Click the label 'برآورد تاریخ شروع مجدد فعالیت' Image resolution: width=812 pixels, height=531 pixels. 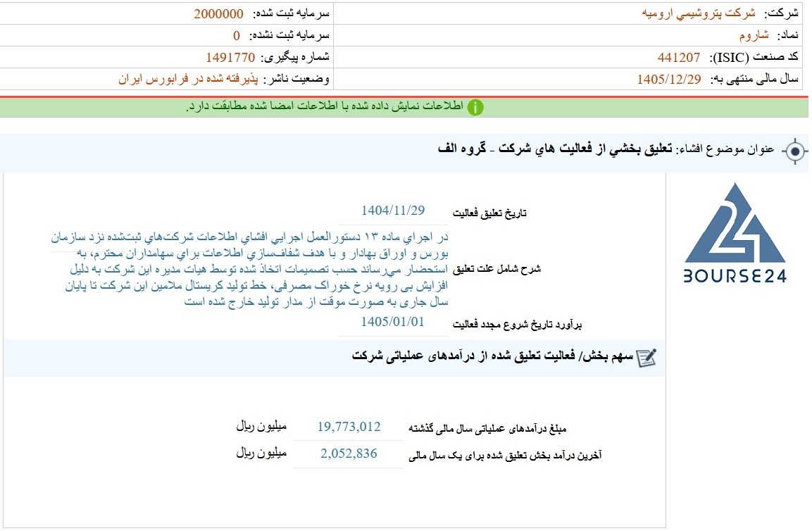tap(518, 325)
